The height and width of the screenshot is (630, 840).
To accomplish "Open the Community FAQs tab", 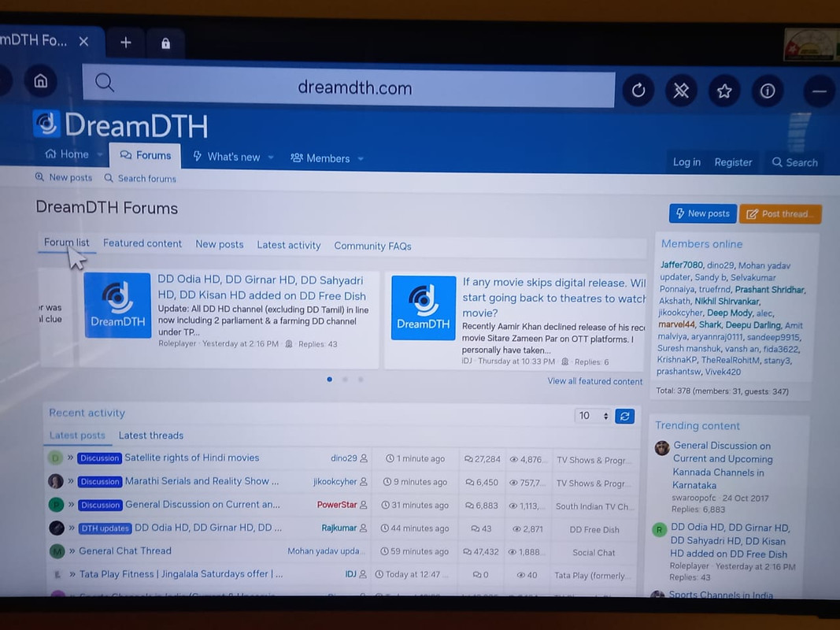I will 372,246.
